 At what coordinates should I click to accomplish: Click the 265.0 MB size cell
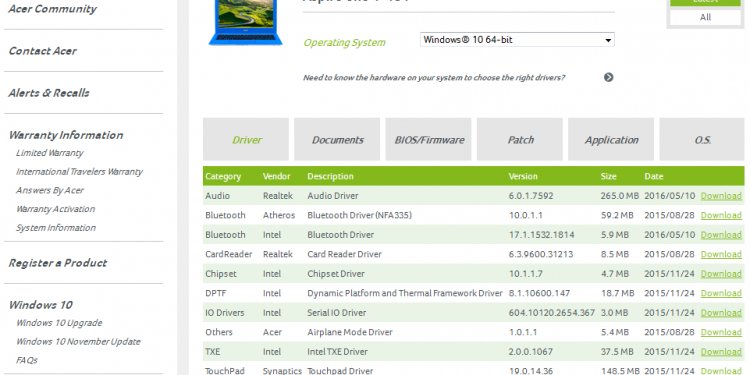coord(620,196)
